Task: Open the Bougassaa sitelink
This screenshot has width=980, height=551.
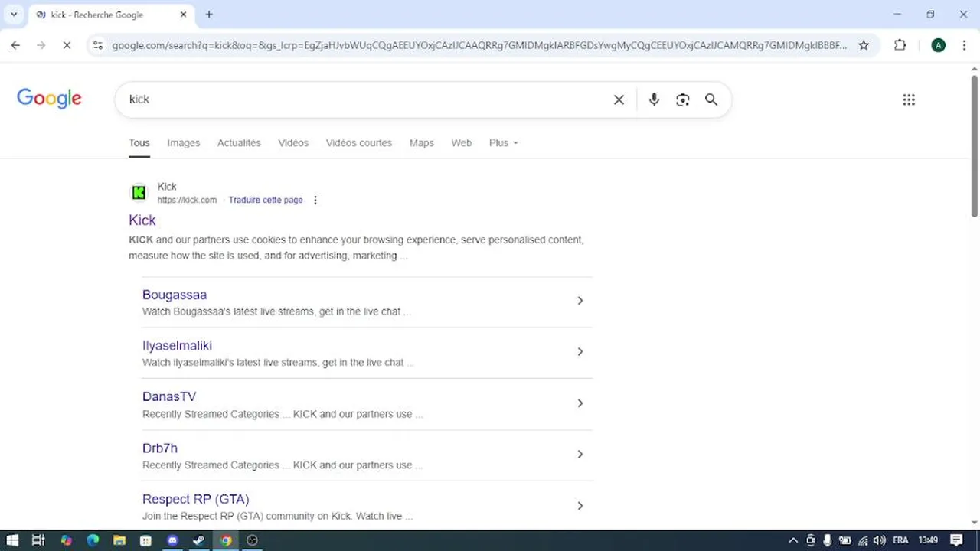Action: (175, 295)
